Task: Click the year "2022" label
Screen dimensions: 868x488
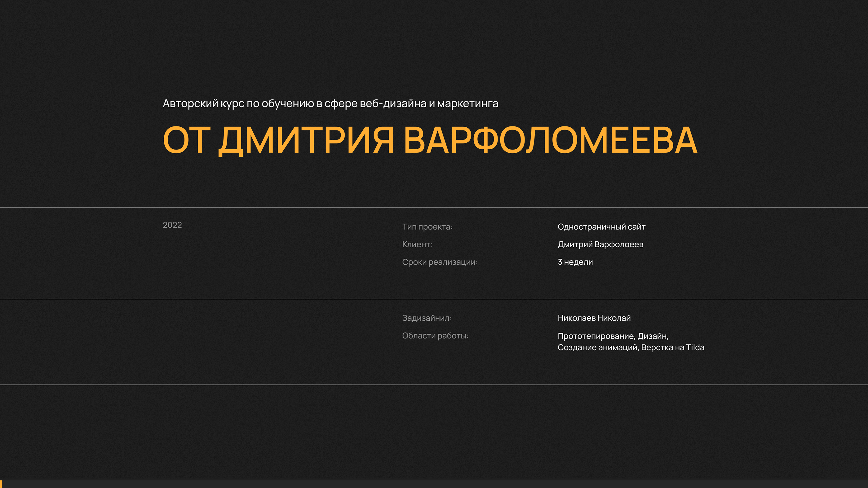Action: click(x=172, y=225)
